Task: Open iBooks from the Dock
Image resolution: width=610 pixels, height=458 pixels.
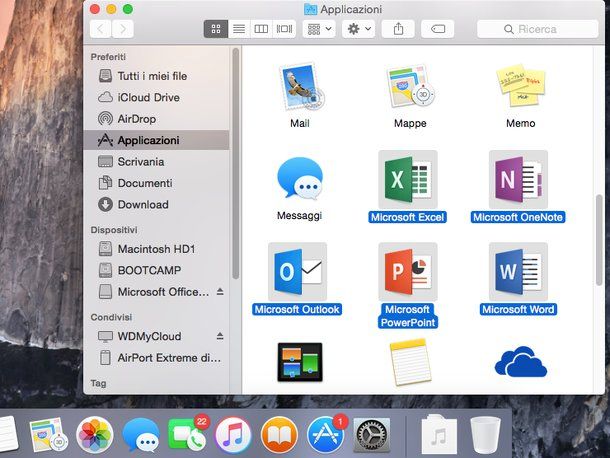Action: [279, 435]
